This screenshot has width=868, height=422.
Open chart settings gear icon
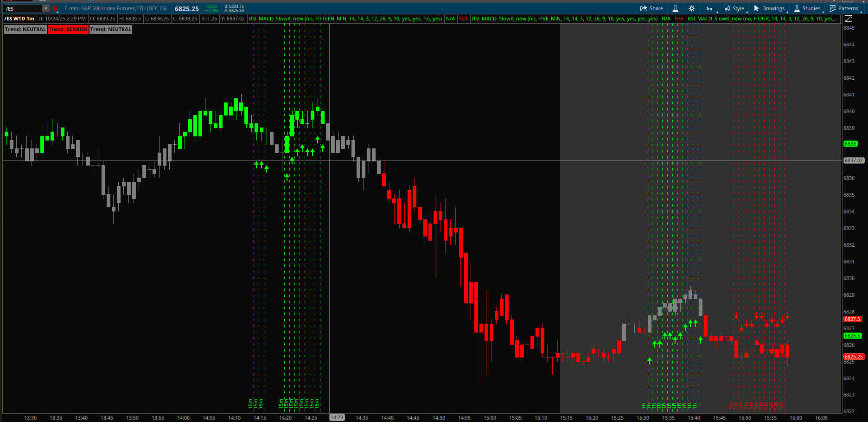pos(691,8)
